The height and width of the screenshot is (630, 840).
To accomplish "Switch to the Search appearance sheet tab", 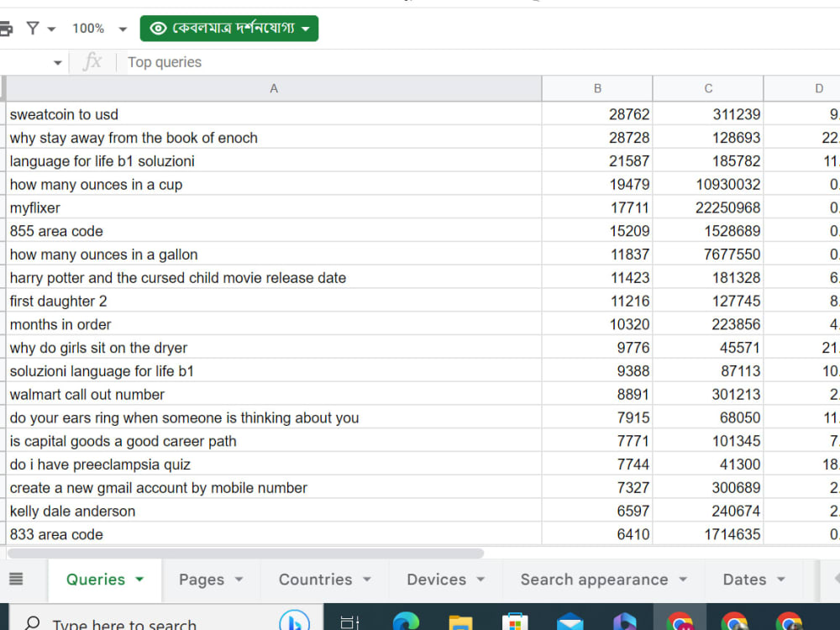I will [x=594, y=580].
